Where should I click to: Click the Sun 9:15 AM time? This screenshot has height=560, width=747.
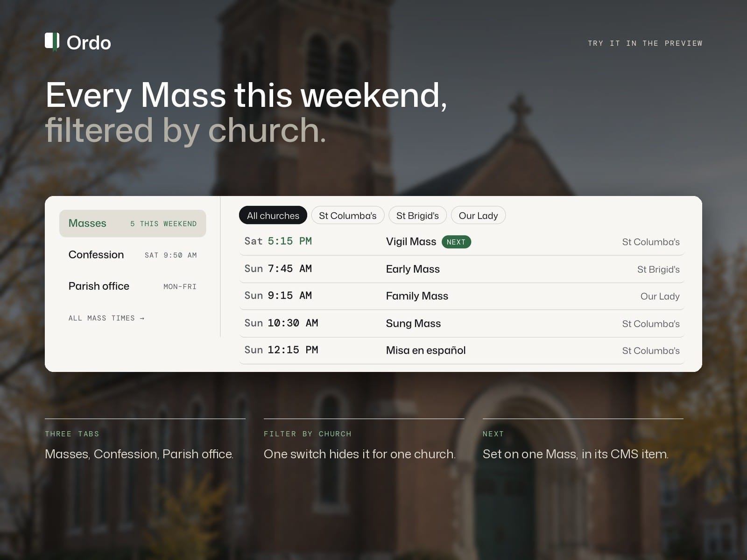278,296
